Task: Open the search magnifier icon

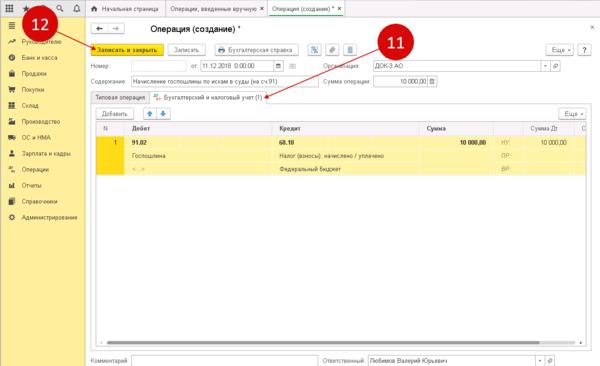Action: point(60,8)
